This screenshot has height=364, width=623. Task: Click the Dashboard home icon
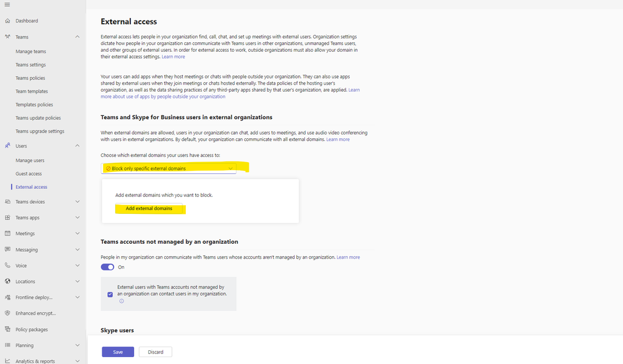point(7,21)
